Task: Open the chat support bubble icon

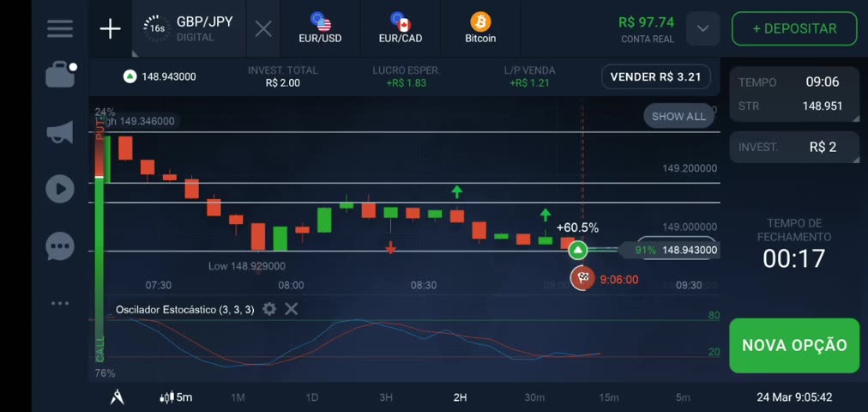Action: tap(60, 247)
